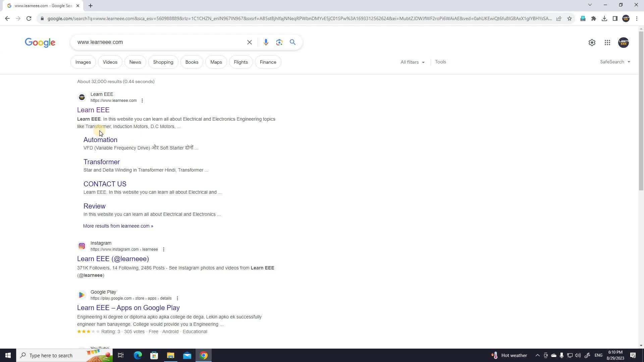This screenshot has height=362, width=644.
Task: Filter results by Images
Action: click(x=83, y=62)
